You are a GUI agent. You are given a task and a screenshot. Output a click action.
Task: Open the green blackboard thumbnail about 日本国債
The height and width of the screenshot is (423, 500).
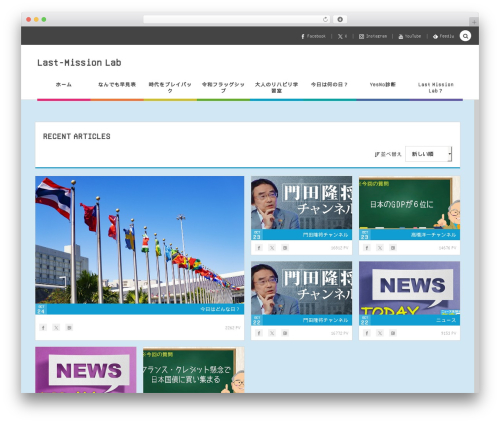[193, 370]
